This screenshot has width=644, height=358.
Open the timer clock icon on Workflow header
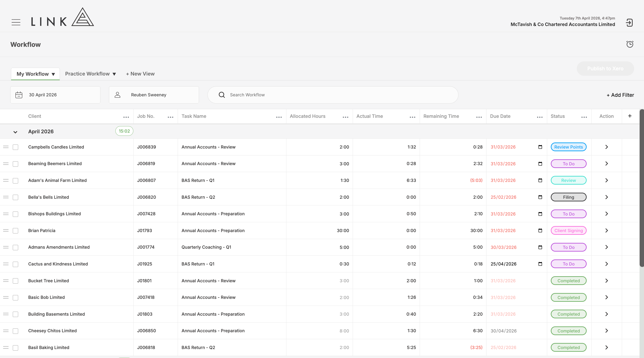(630, 44)
